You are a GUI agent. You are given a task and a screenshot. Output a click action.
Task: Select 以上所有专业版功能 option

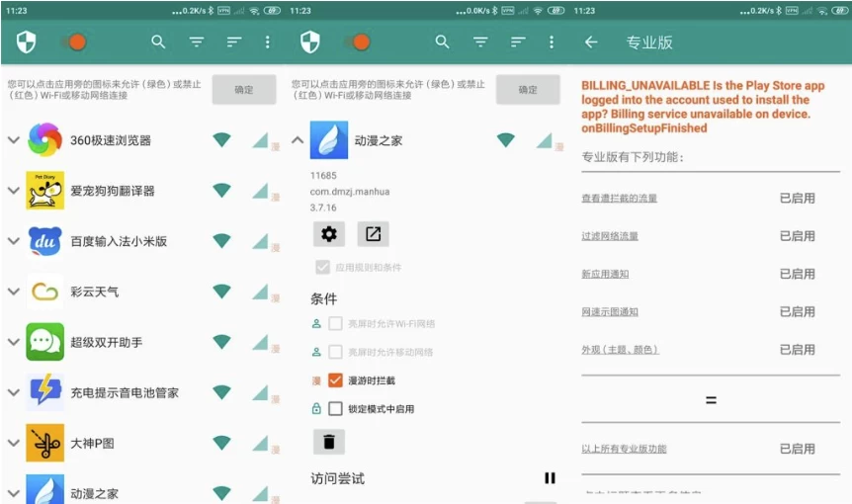624,449
